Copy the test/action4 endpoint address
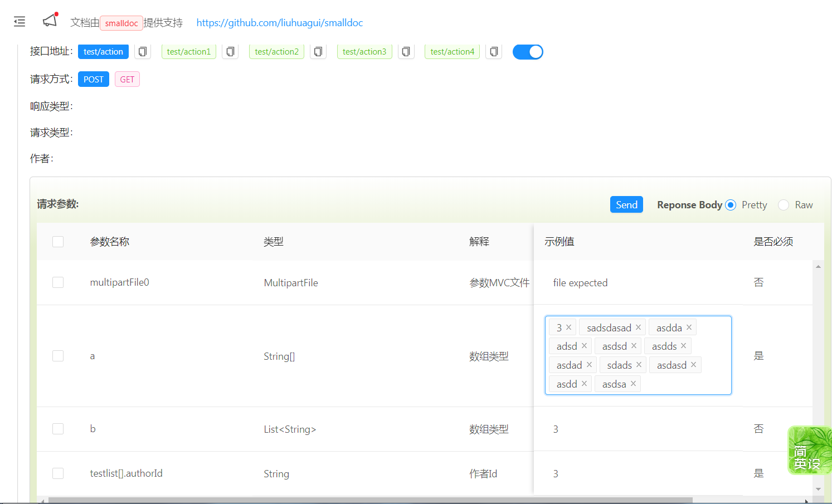The height and width of the screenshot is (504, 832). (494, 51)
